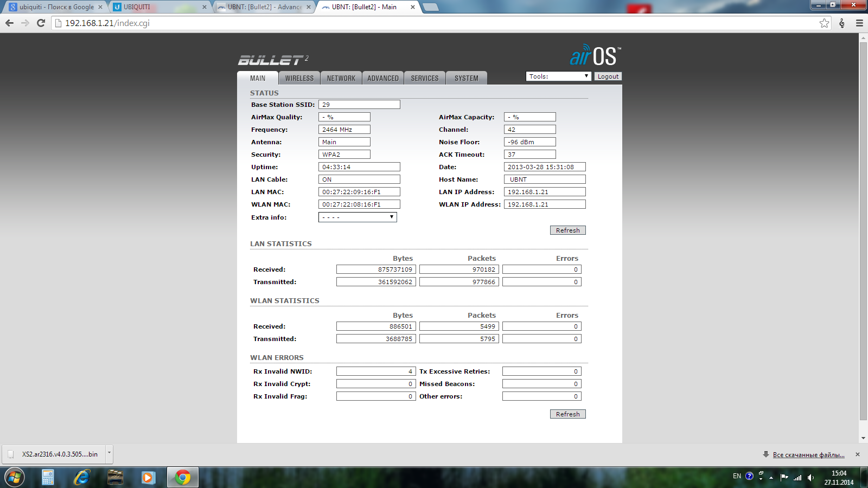This screenshot has width=868, height=488.
Task: Click the page vertical scrollbar
Action: click(x=863, y=230)
